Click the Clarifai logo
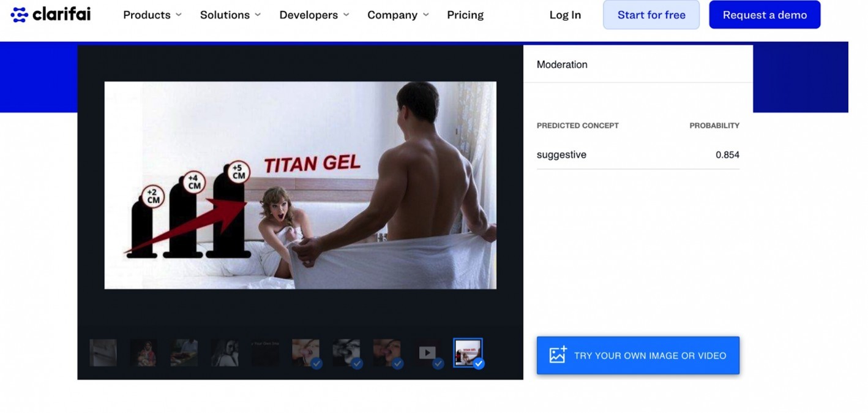Image resolution: width=868 pixels, height=413 pixels. coord(51,15)
